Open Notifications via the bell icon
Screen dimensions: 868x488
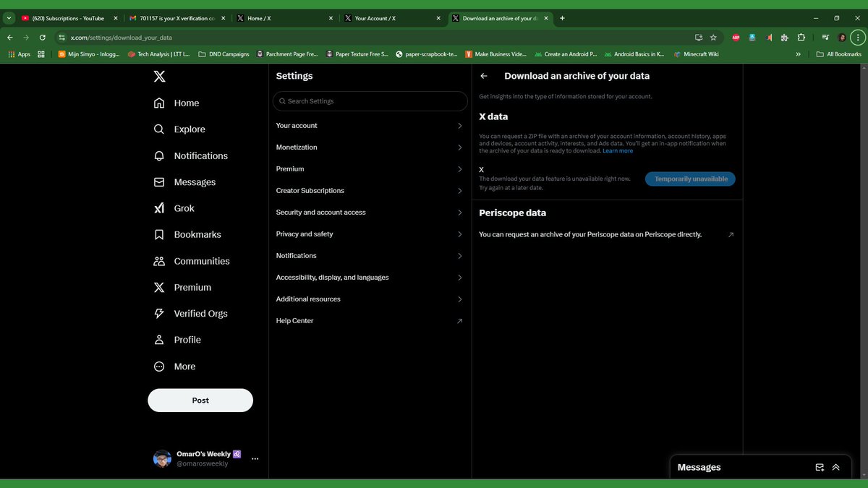pyautogui.click(x=159, y=155)
